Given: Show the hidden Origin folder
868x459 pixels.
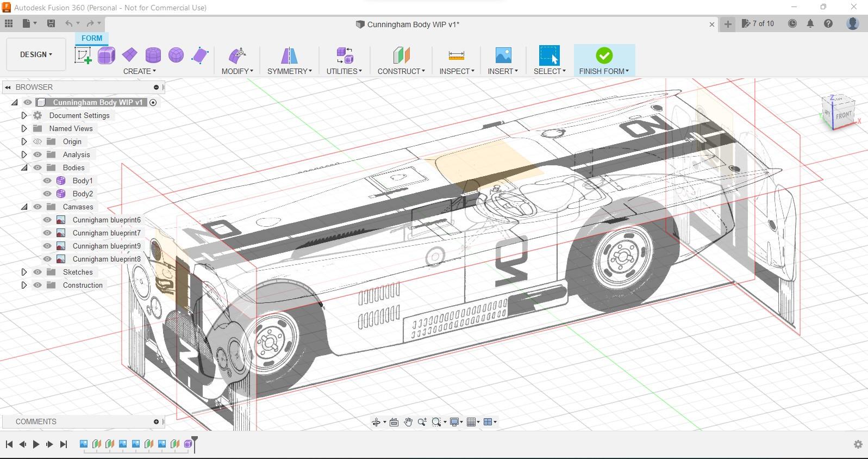Looking at the screenshot, I should 38,141.
